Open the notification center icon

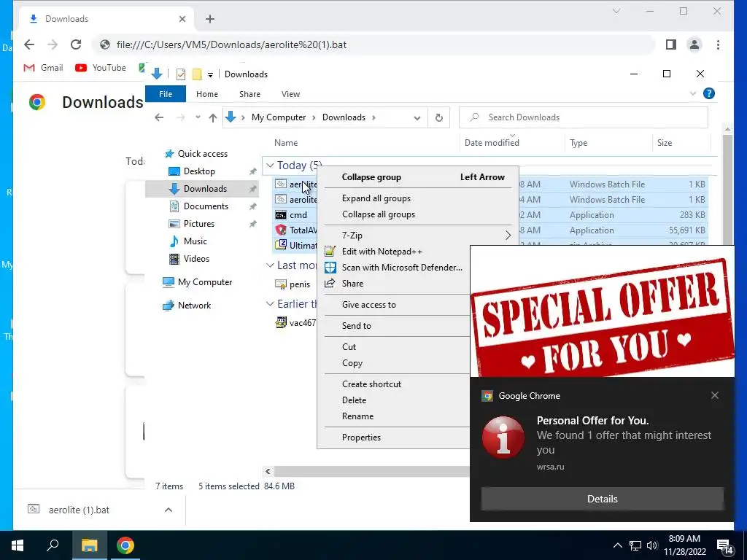click(x=725, y=548)
